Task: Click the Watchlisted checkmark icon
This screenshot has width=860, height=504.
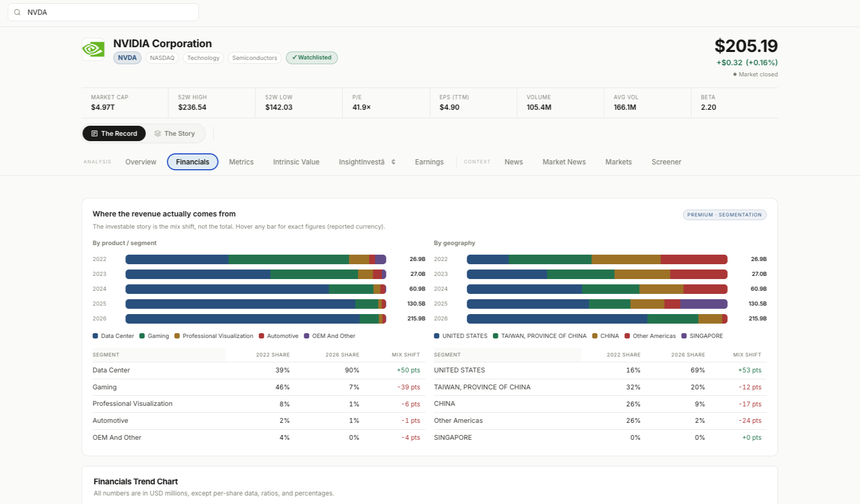Action: pos(294,57)
